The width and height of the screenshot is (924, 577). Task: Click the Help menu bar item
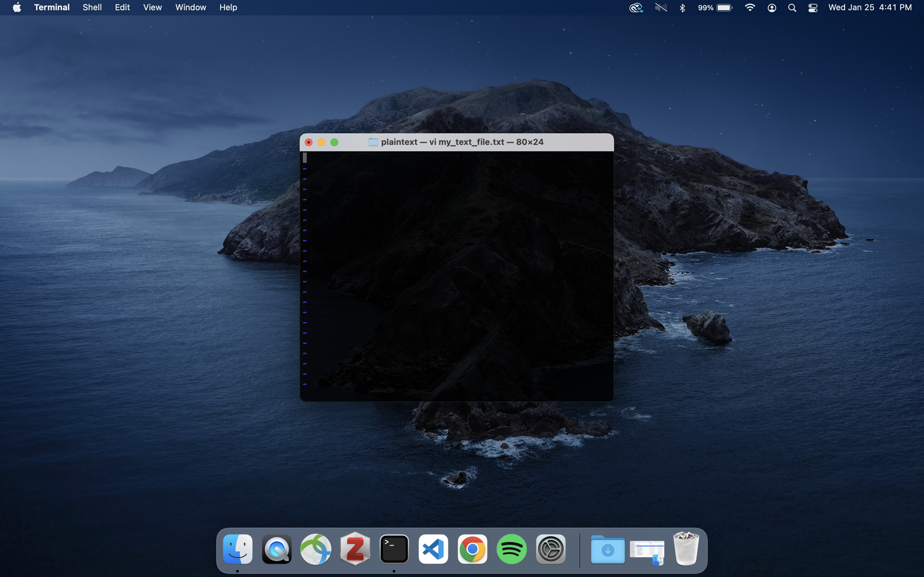[x=228, y=8]
